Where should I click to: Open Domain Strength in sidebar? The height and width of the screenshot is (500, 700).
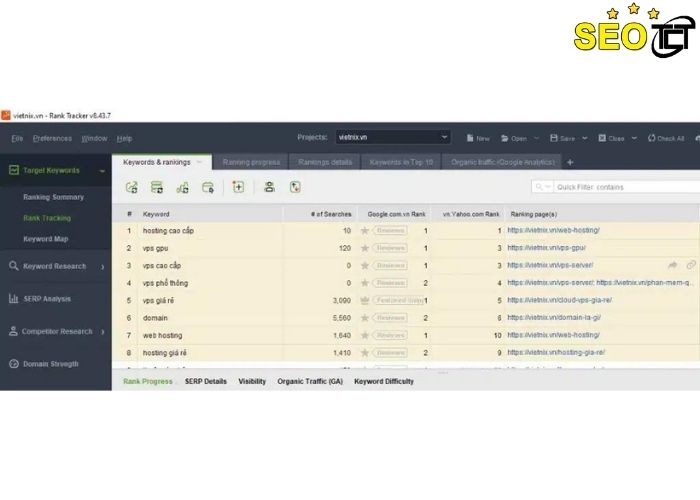point(50,364)
